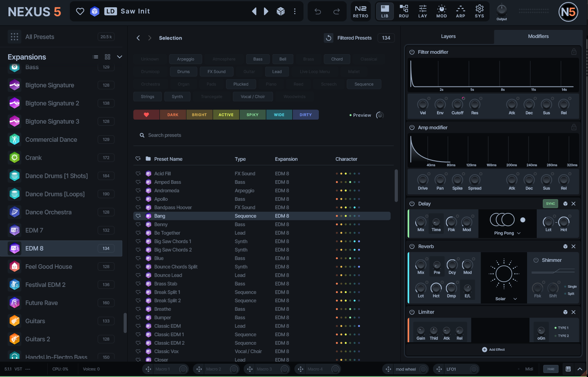Redo the last change
Screen dimensions: 588x377
337,11
